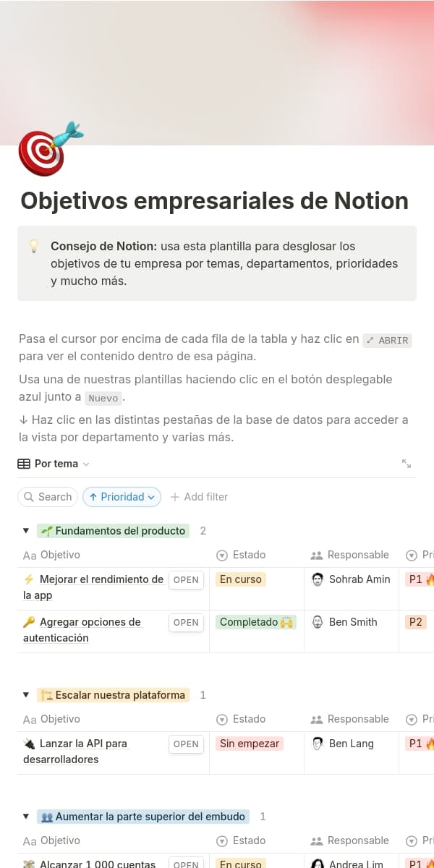This screenshot has width=434, height=868.
Task: Click the lightbulb callout icon
Action: click(x=33, y=246)
